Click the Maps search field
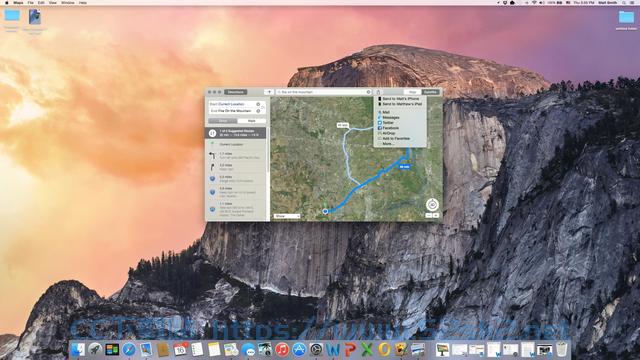Viewport: 640px width, 360px height. pyautogui.click(x=323, y=92)
